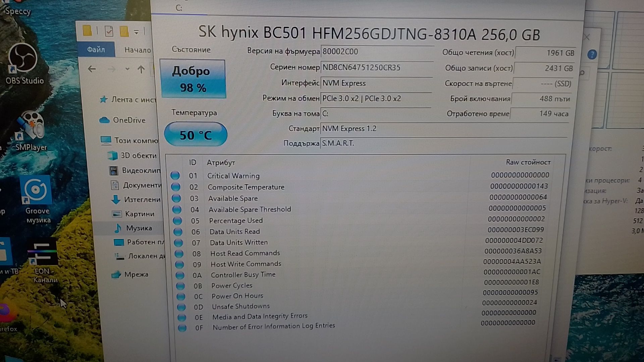This screenshot has height=362, width=644.
Task: Open Картини folder in navigation pane
Action: (x=133, y=214)
